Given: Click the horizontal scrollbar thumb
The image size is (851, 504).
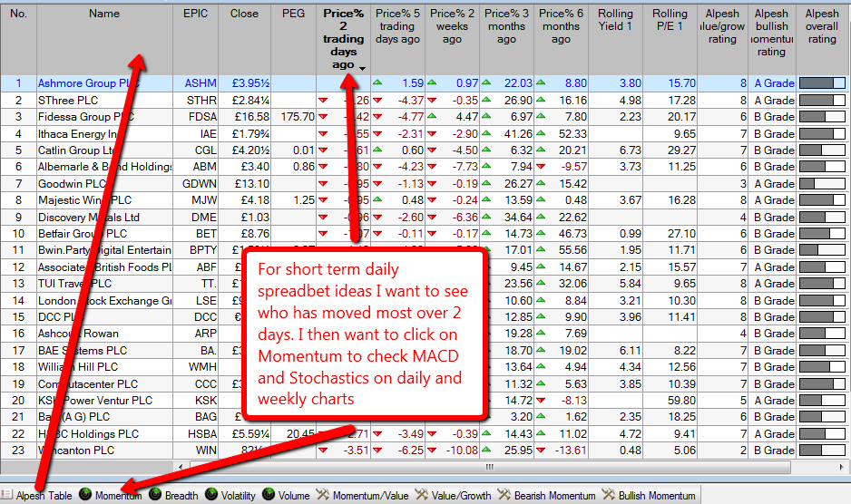Looking at the screenshot, I should [x=490, y=467].
